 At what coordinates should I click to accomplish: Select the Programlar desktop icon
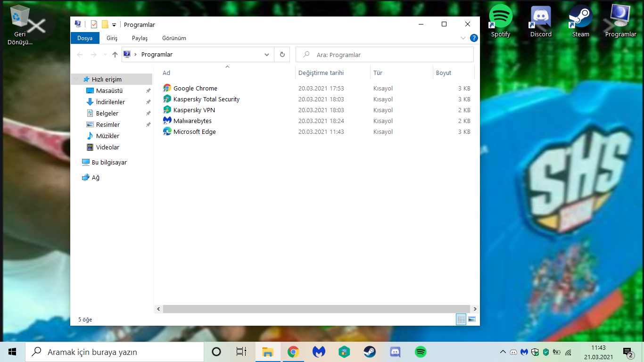pos(621,21)
